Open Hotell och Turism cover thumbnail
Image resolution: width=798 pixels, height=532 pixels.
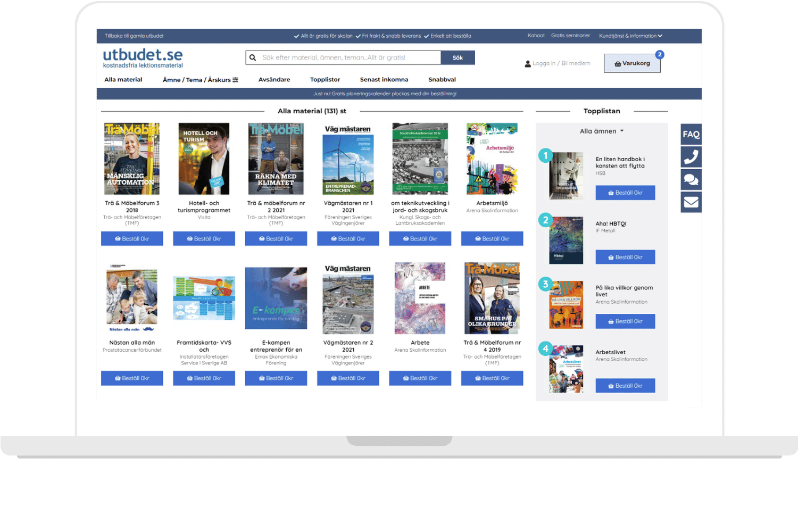pyautogui.click(x=204, y=159)
